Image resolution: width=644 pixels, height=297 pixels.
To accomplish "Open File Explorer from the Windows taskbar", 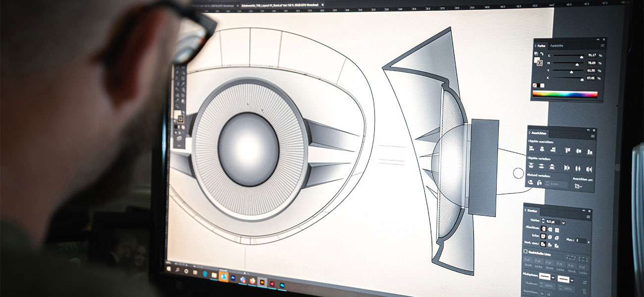I will [x=214, y=275].
